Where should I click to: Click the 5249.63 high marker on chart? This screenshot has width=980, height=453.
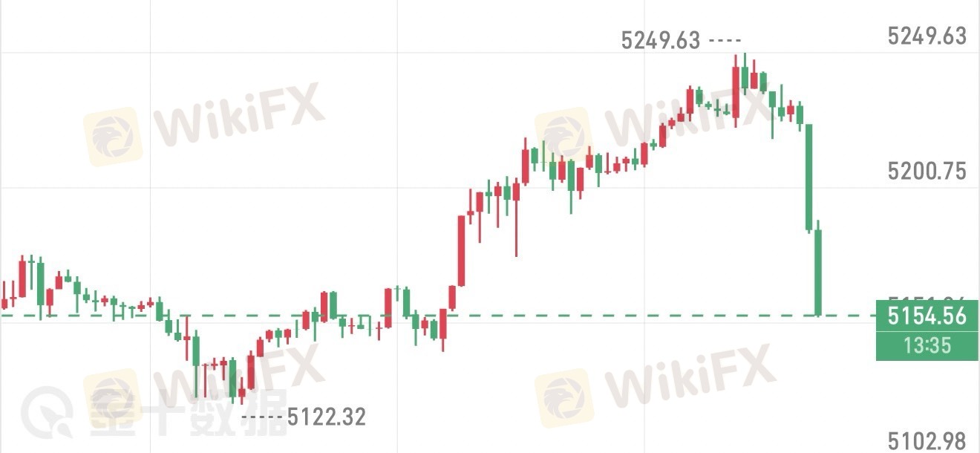(660, 40)
